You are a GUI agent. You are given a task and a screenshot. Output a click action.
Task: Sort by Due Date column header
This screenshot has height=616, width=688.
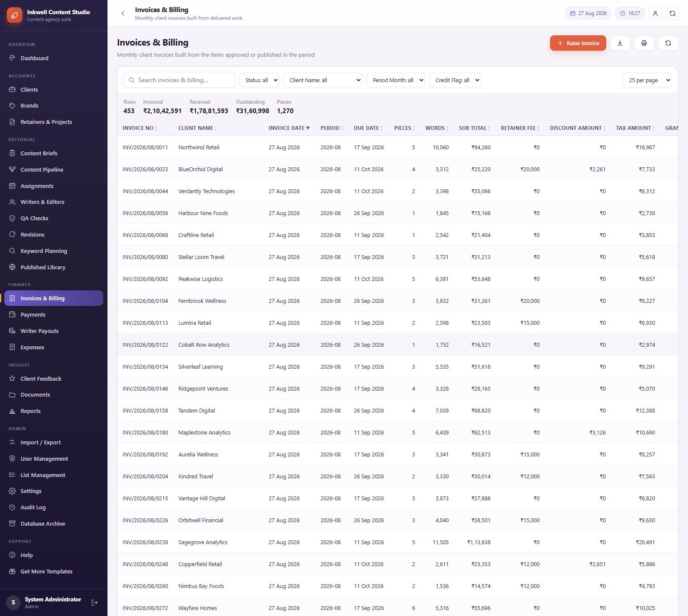click(x=369, y=128)
